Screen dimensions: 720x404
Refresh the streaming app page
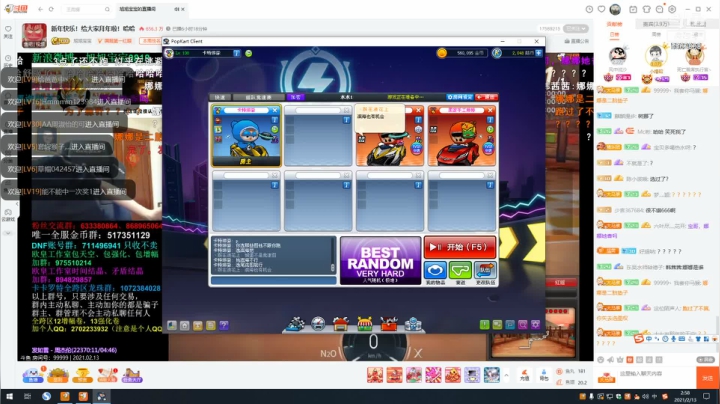51,9
